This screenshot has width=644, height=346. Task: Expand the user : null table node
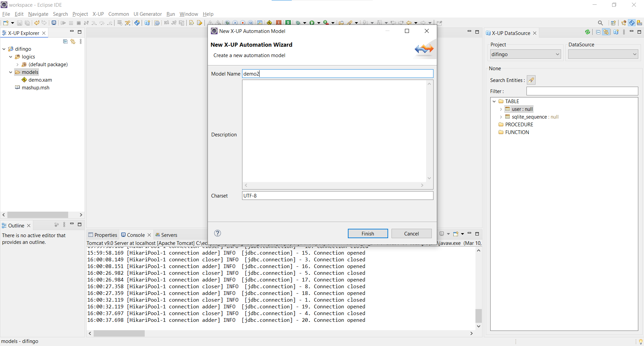pos(501,109)
